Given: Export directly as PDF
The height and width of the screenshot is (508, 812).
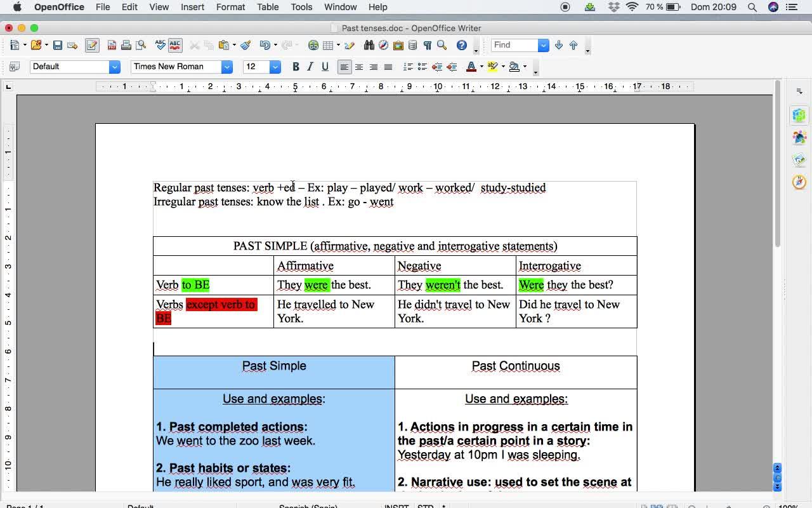Looking at the screenshot, I should (x=112, y=45).
